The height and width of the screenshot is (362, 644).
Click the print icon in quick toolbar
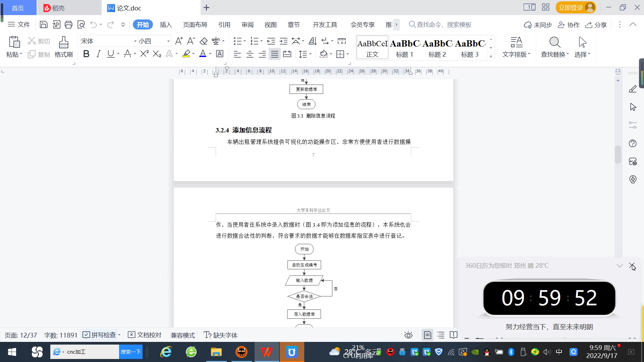68,24
